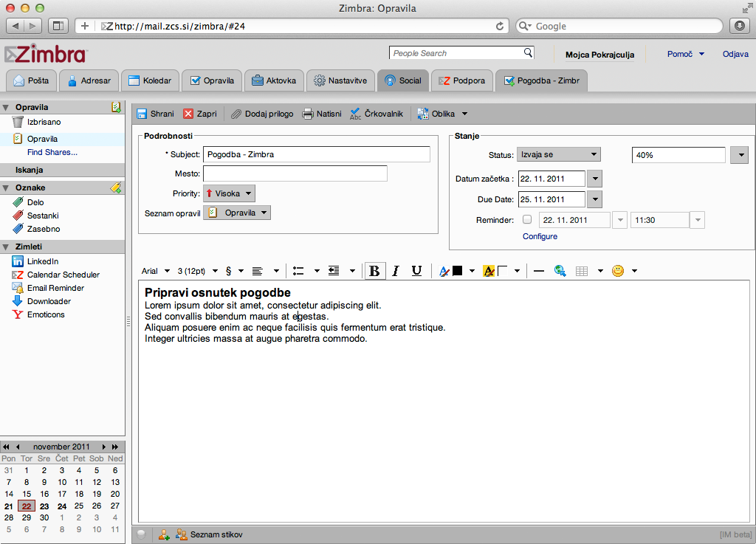
Task: Toggle italic formatting
Action: coord(396,271)
